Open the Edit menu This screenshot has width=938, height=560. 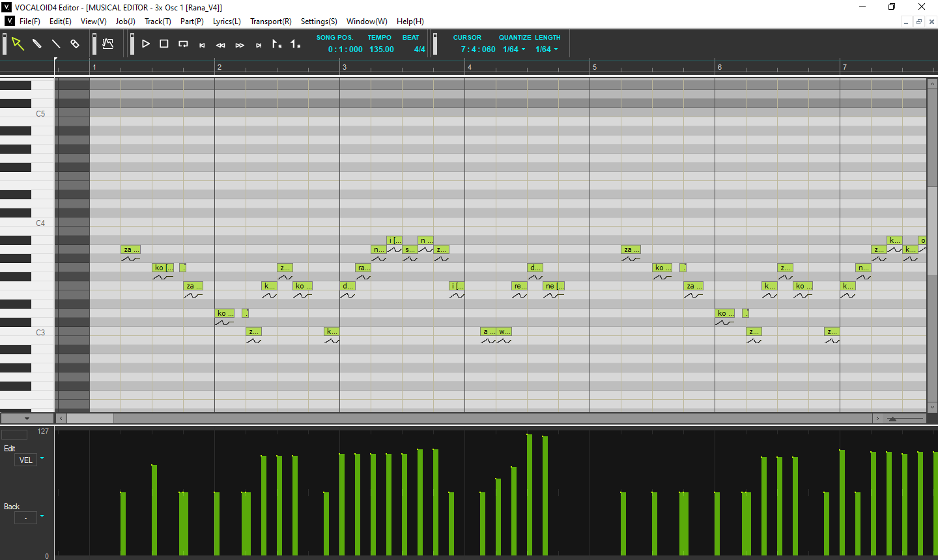pyautogui.click(x=61, y=21)
